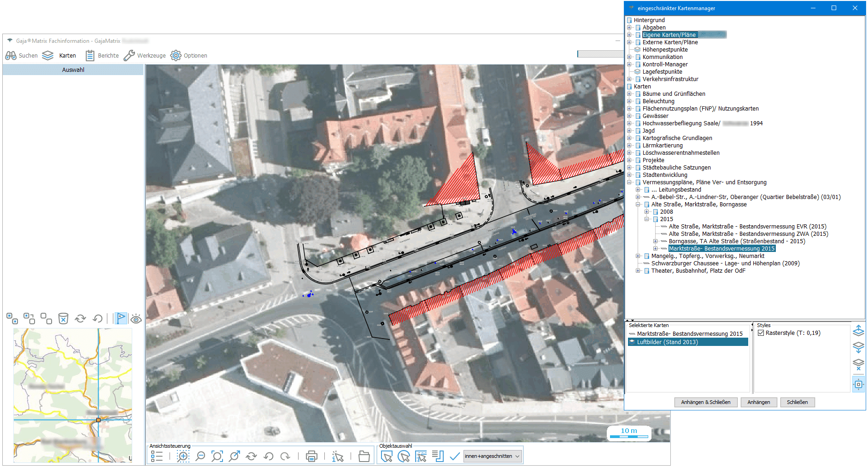
Task: Select the circle object selection tool
Action: pos(404,456)
